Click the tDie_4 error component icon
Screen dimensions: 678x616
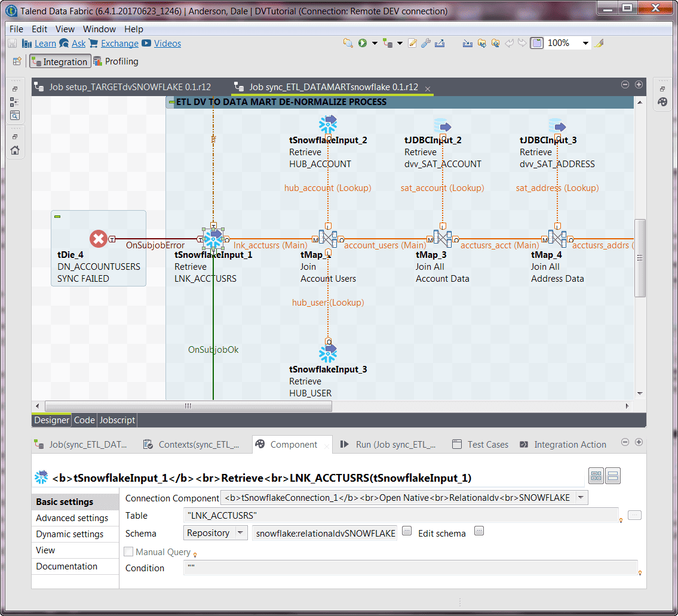(98, 238)
